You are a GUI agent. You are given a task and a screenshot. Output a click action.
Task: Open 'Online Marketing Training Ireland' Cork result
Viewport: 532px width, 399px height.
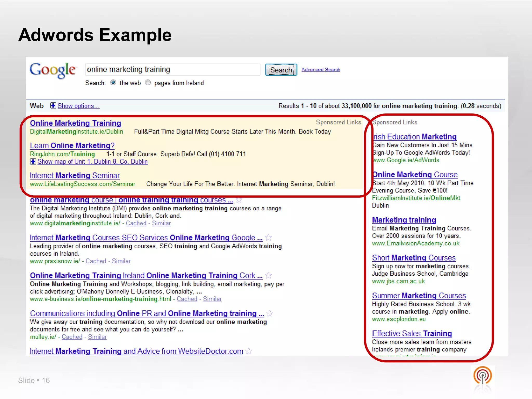coord(146,275)
